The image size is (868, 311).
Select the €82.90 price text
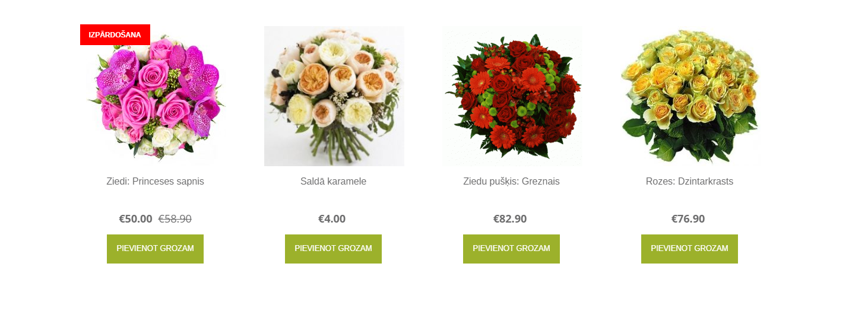[510, 219]
